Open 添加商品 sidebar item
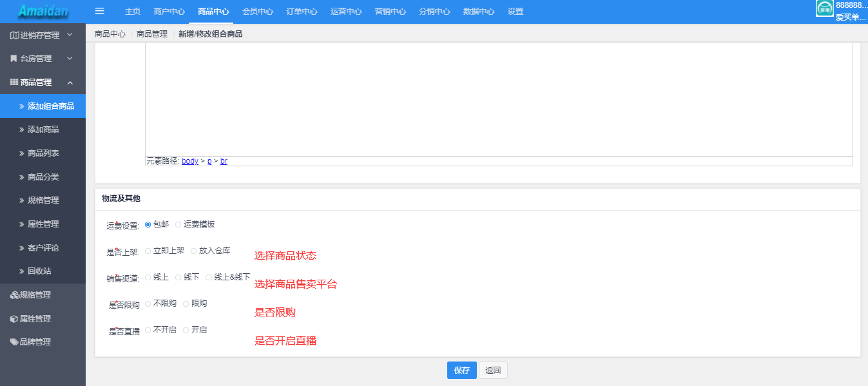Screen dimensions: 868x386 pos(43,130)
